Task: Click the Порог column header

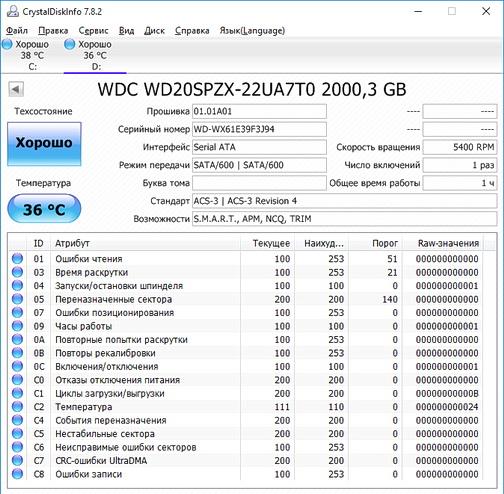Action: (376, 243)
